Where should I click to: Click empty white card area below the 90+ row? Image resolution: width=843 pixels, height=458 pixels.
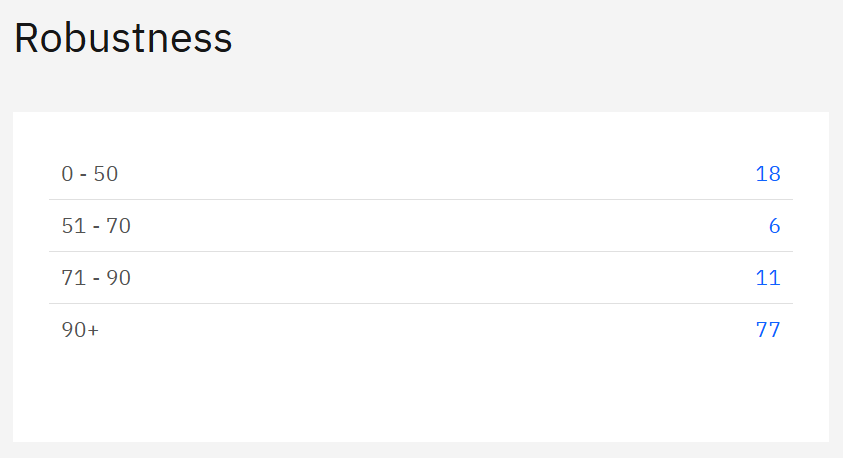[x=420, y=395]
